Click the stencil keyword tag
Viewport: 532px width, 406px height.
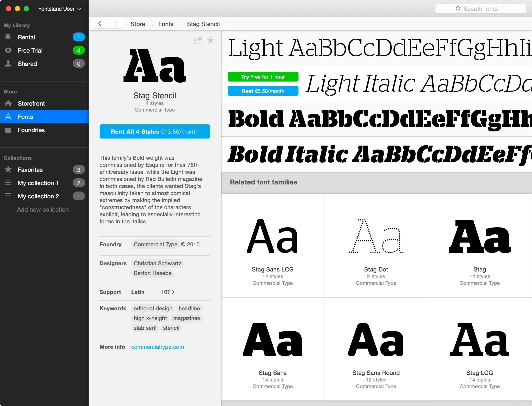tap(171, 328)
